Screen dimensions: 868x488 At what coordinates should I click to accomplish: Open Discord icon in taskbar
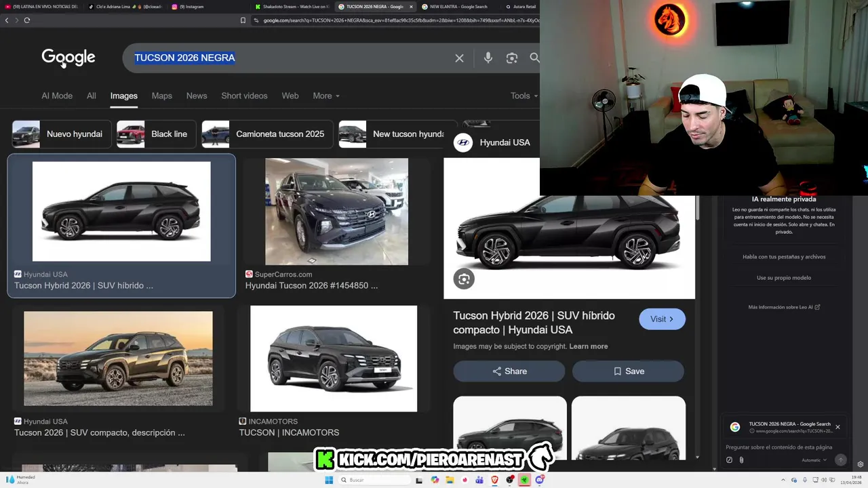point(540,480)
